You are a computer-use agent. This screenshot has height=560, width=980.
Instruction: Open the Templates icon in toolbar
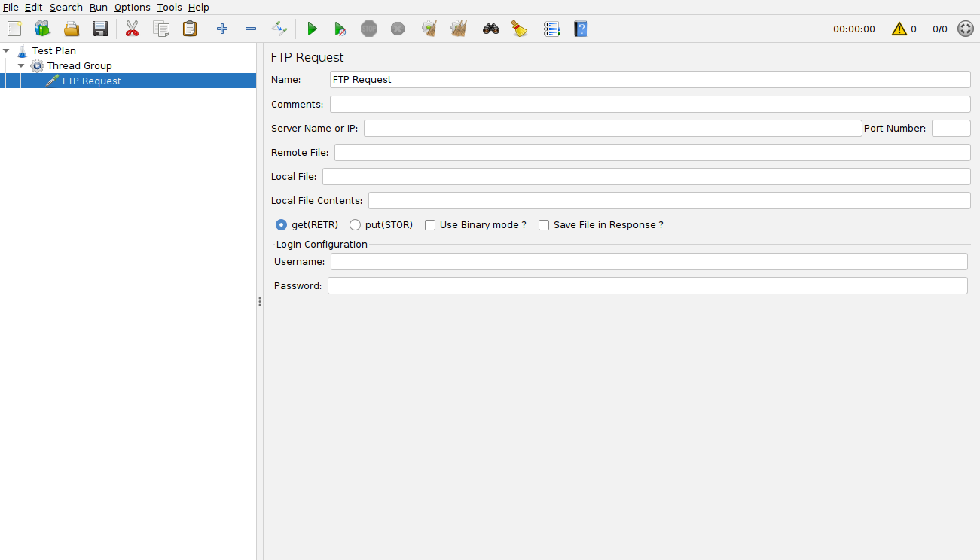pyautogui.click(x=42, y=29)
